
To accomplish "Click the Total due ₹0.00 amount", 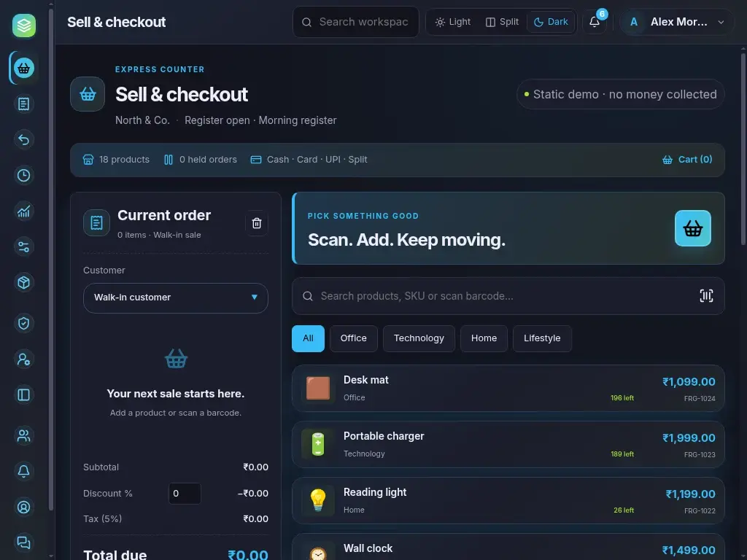I will coord(248,555).
